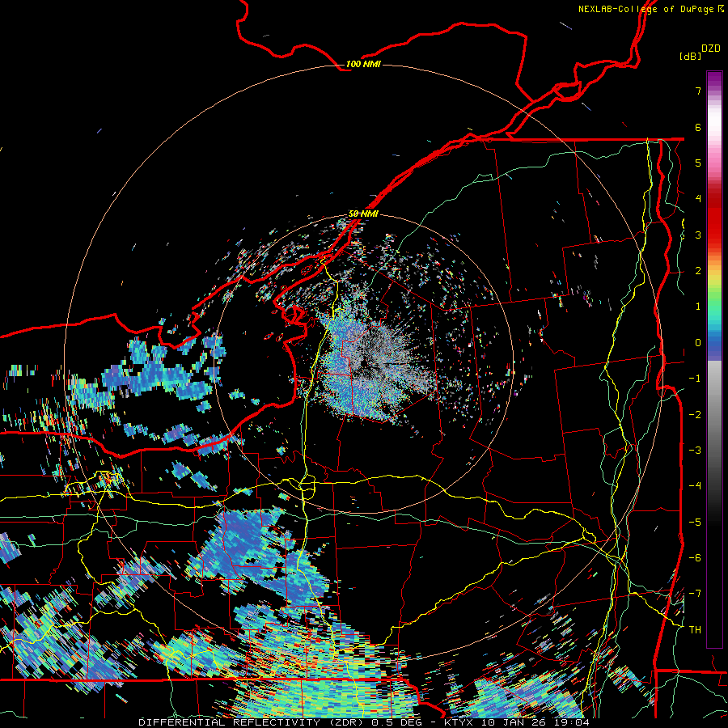Click the "10 JAN 26" date text
Screen dimensions: 728x728
[515, 722]
